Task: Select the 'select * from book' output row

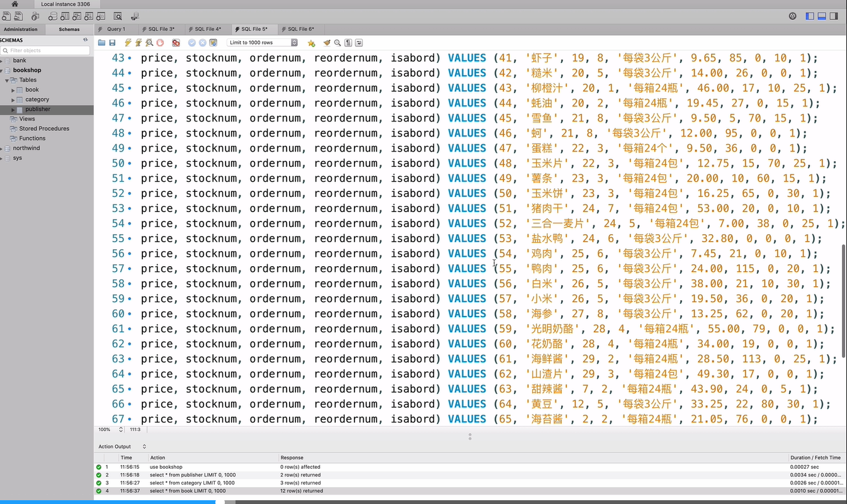Action: 470,491
